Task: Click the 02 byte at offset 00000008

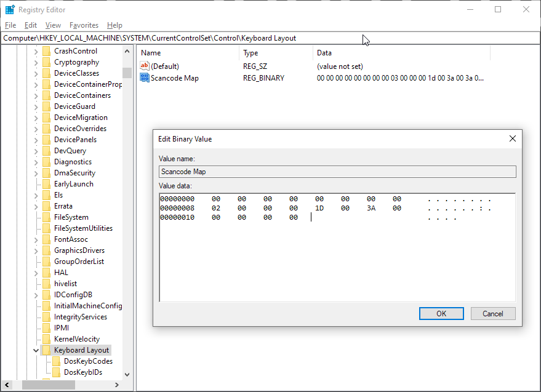Action: click(x=215, y=208)
